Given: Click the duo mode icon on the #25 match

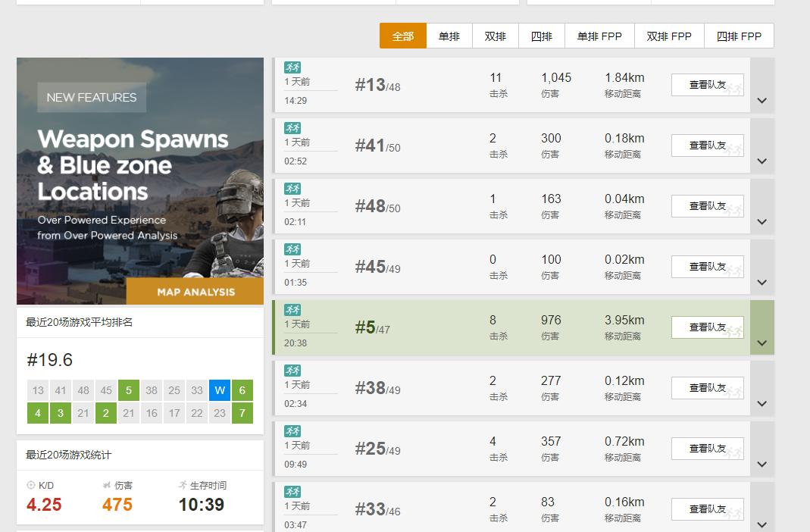Looking at the screenshot, I should tap(292, 431).
